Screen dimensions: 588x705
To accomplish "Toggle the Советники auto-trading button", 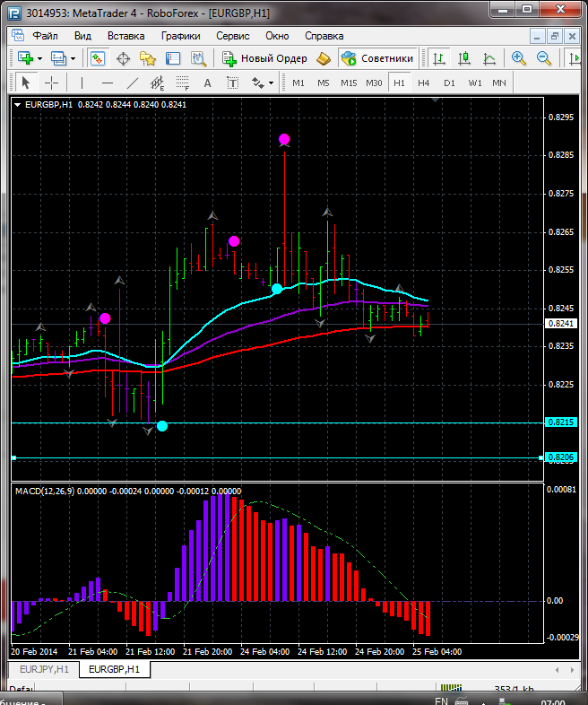I will (377, 58).
